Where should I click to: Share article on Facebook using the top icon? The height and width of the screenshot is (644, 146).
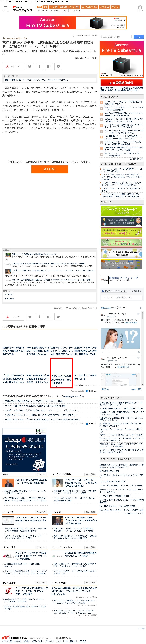(39, 67)
